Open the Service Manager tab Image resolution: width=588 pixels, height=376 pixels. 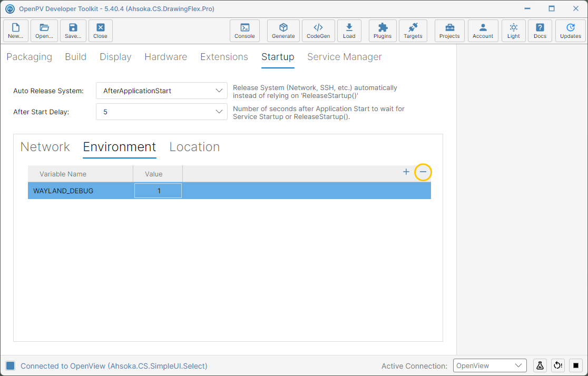(x=345, y=57)
